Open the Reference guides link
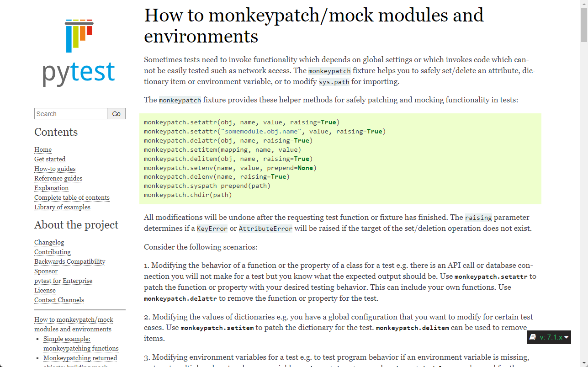 coord(58,178)
